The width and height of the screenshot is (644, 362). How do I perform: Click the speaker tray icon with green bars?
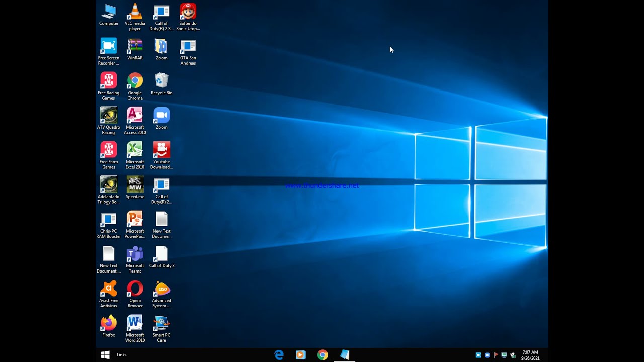[x=513, y=355]
